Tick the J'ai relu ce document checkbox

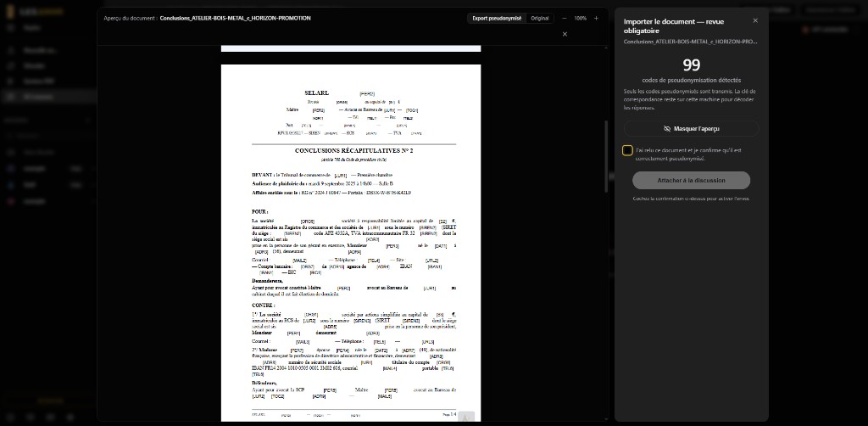[x=627, y=150]
